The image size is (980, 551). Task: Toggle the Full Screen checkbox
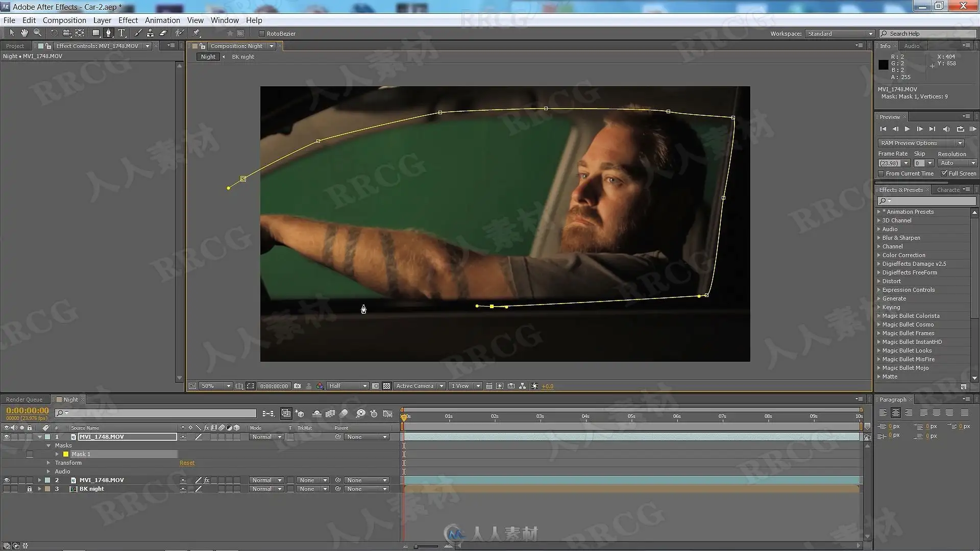pos(944,173)
